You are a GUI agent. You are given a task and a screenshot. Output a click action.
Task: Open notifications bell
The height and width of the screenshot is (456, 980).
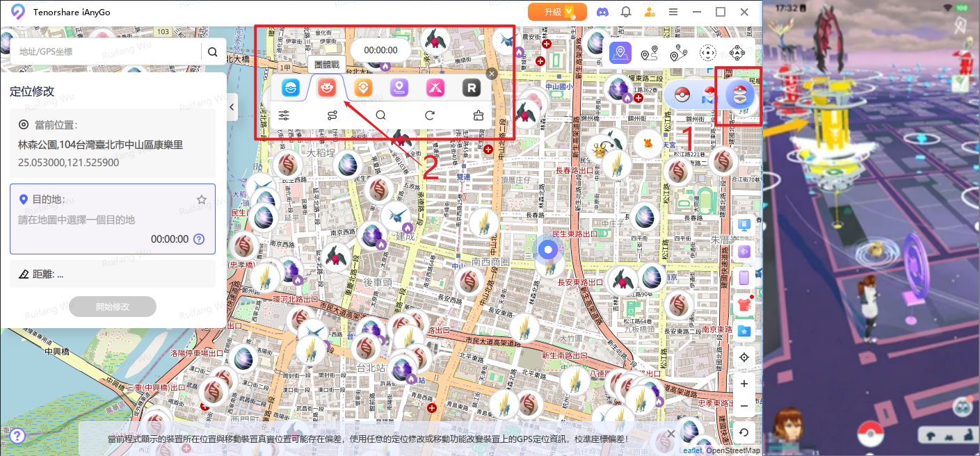pyautogui.click(x=626, y=12)
